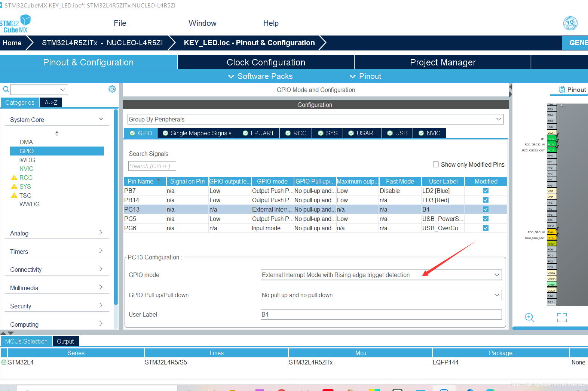The height and width of the screenshot is (391, 588).
Task: Click the NRST pin on chip view
Action: coord(551,244)
